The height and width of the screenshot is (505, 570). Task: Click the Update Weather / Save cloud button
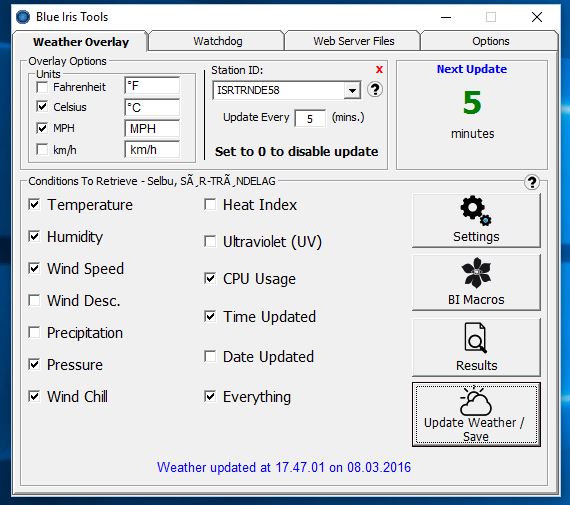pos(476,414)
